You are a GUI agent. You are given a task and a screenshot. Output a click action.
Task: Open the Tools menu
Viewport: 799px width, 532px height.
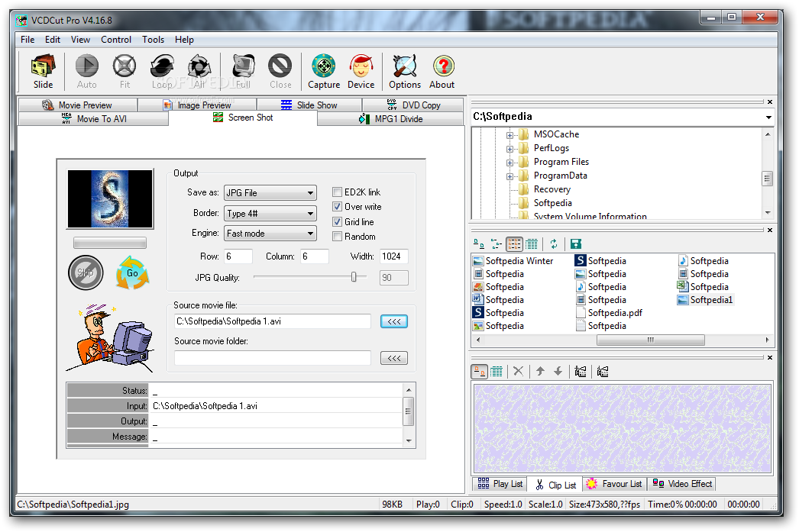153,39
